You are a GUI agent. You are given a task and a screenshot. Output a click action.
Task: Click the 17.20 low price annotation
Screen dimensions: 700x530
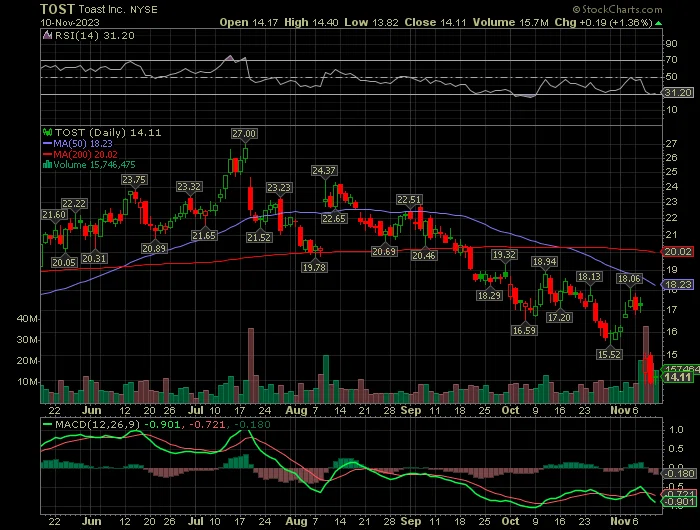559,317
